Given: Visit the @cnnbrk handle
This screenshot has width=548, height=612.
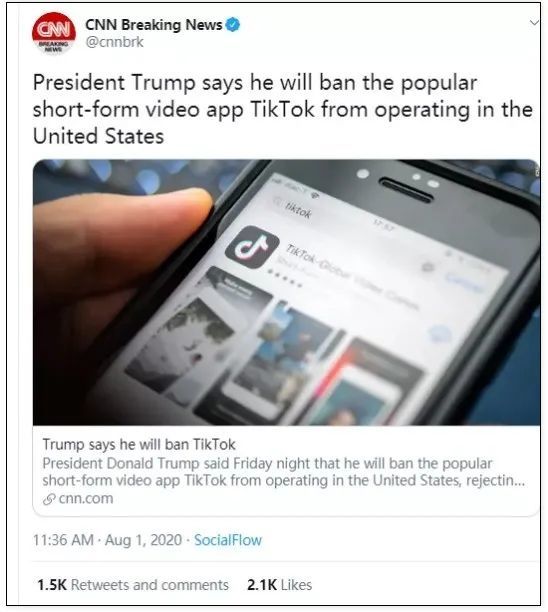Looking at the screenshot, I should pyautogui.click(x=114, y=42).
